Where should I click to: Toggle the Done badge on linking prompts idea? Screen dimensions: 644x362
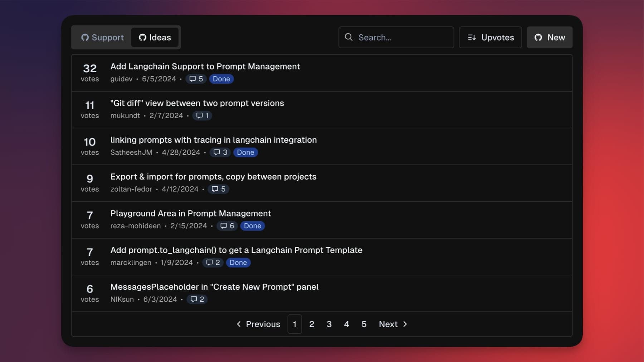tap(245, 152)
